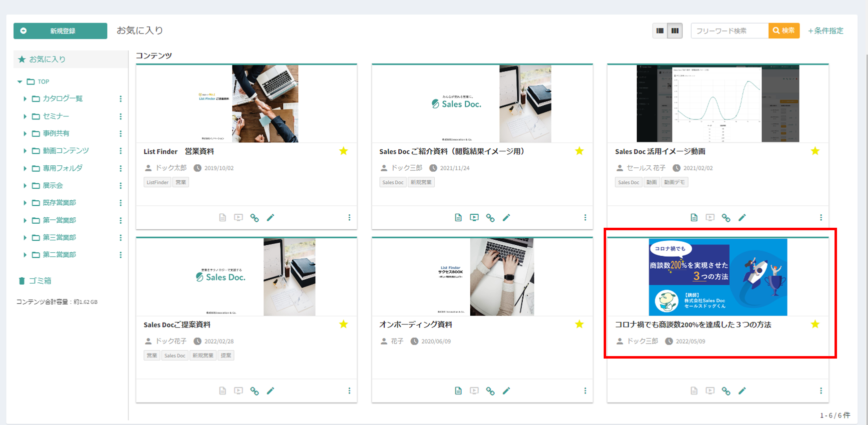Click orange 検索 button

pyautogui.click(x=784, y=31)
